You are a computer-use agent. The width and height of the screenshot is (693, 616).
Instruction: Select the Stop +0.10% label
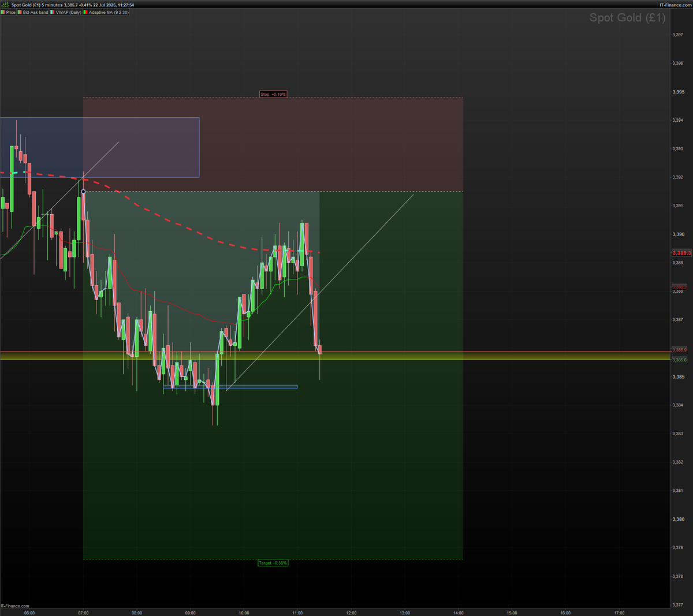(273, 94)
